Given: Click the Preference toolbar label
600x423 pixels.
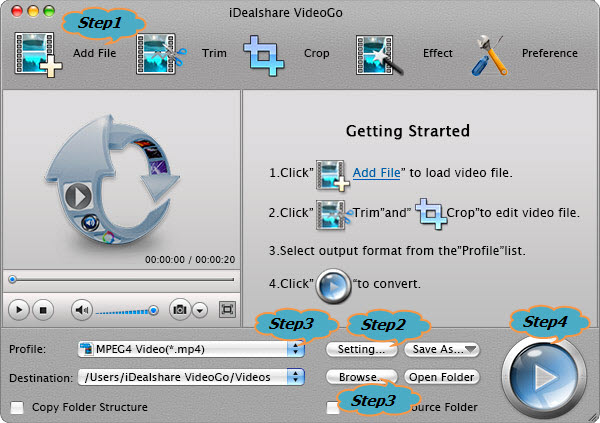Looking at the screenshot, I should pyautogui.click(x=550, y=53).
